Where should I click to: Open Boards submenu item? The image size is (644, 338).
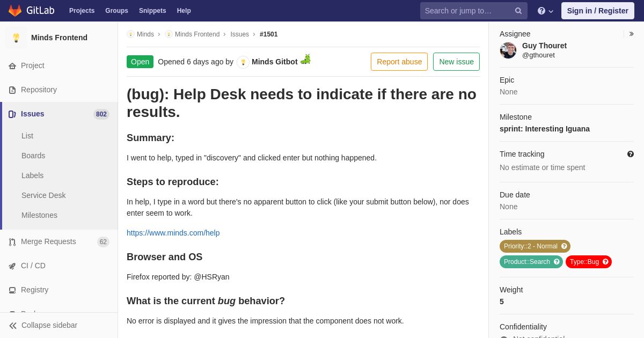33,156
